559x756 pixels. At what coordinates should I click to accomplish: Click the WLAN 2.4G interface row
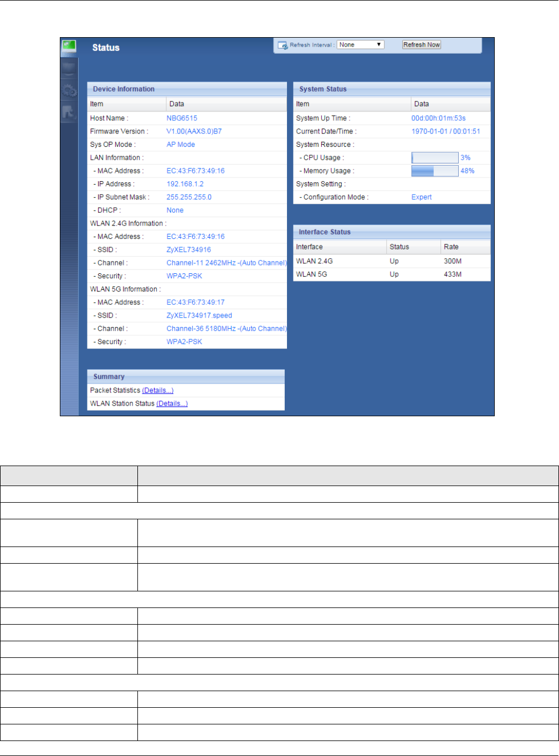(392, 262)
